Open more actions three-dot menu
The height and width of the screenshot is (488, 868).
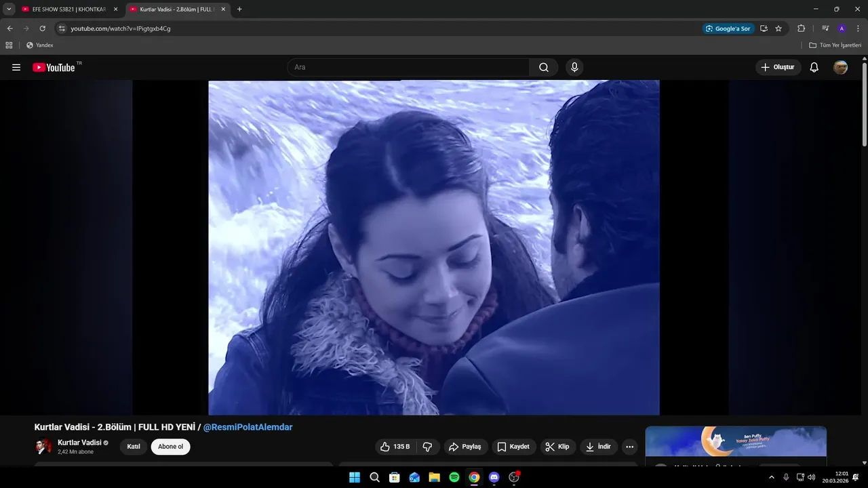tap(630, 447)
